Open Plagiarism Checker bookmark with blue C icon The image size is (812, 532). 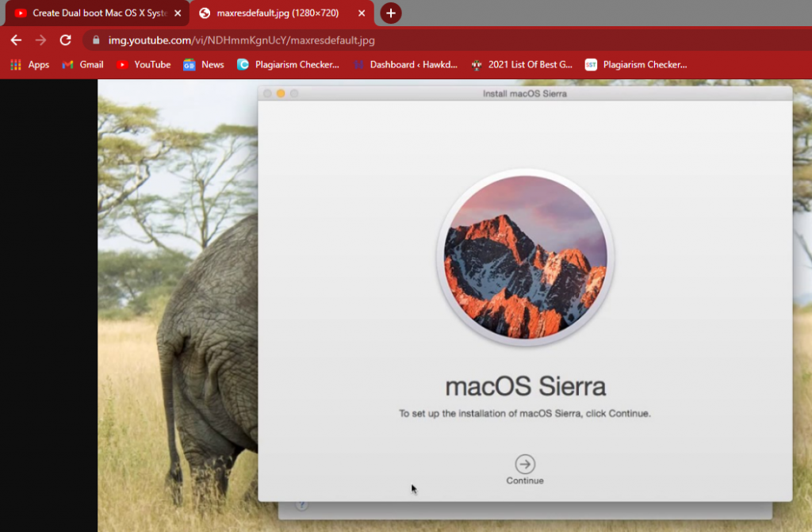(x=288, y=65)
